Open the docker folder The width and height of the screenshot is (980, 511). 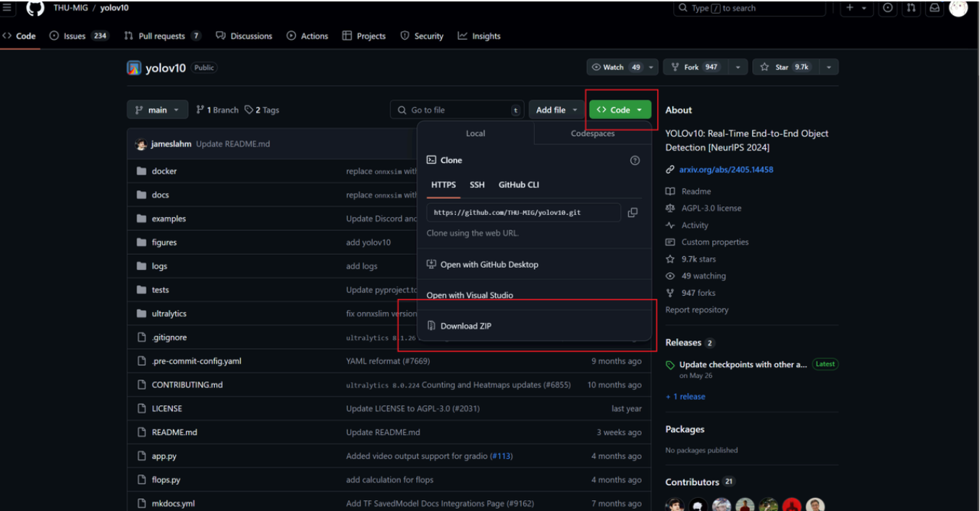[164, 172]
